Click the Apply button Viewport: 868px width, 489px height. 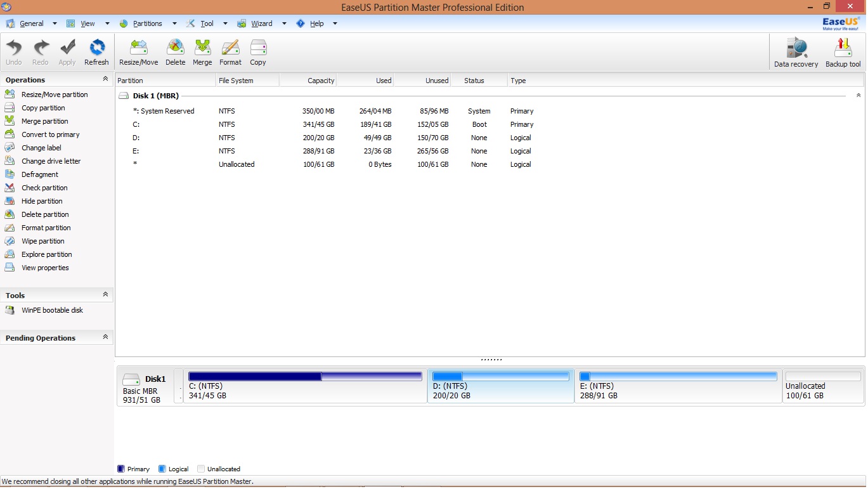click(67, 52)
